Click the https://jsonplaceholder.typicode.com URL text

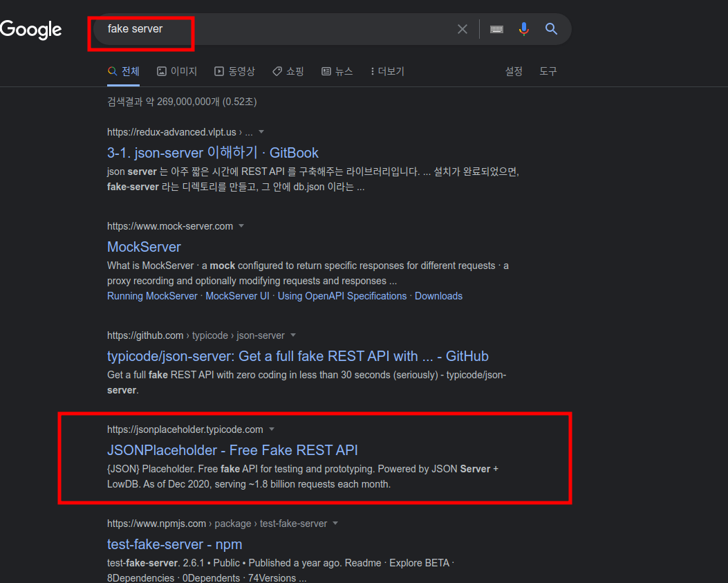[185, 429]
